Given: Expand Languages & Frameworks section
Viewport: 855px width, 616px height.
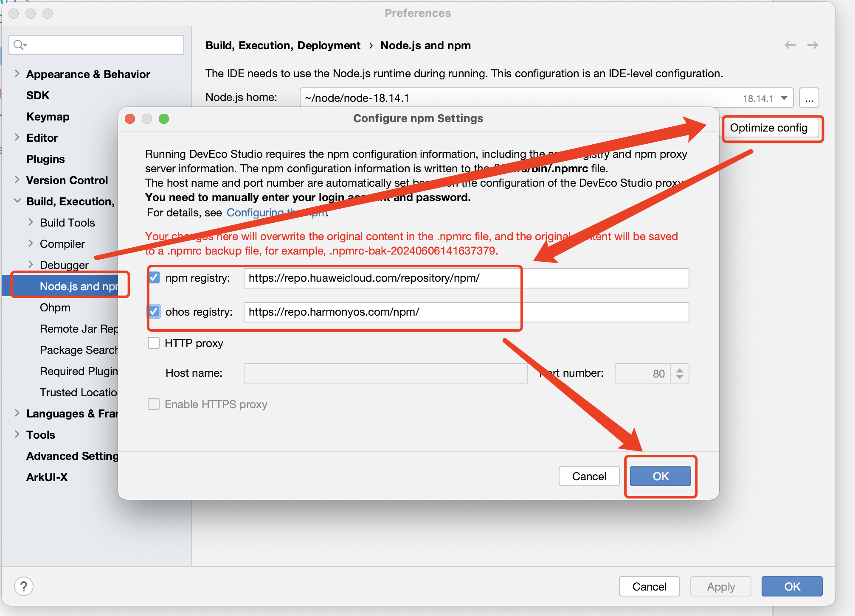Looking at the screenshot, I should click(x=17, y=413).
